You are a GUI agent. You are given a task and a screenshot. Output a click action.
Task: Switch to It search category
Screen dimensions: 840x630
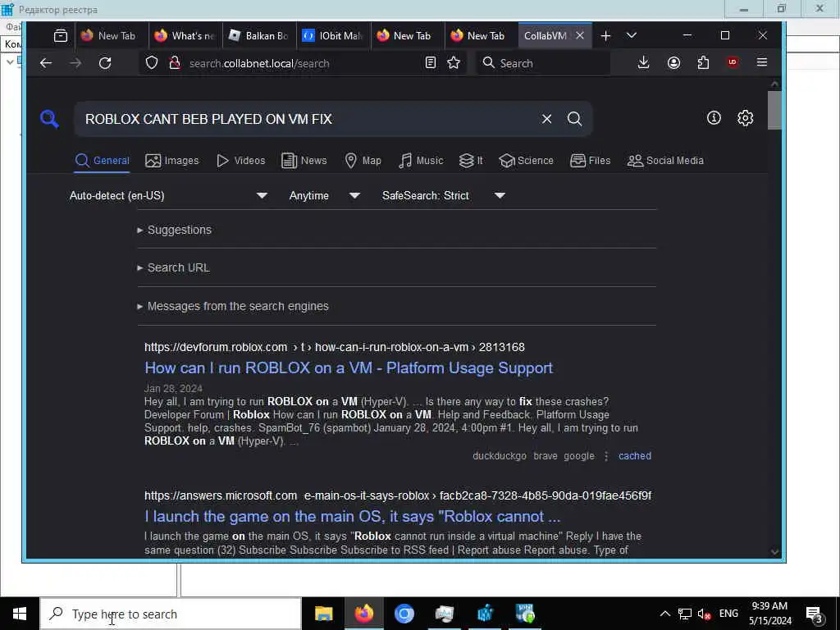471,160
